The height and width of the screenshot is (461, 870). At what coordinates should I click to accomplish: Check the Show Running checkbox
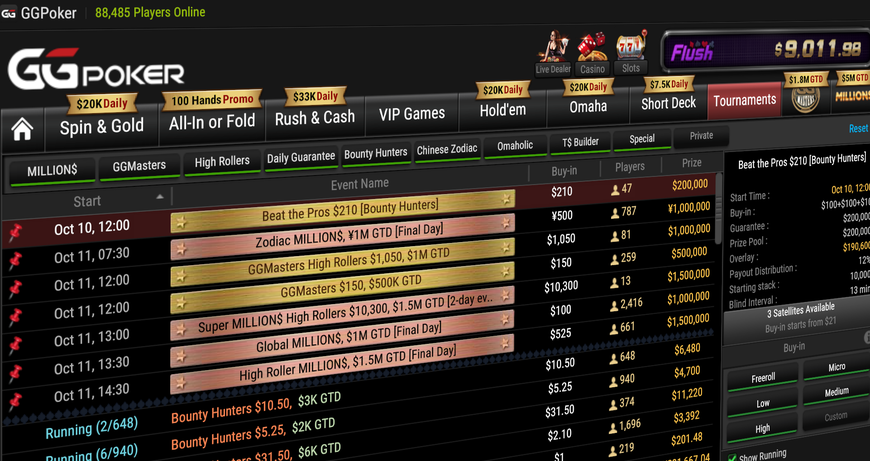[732, 459]
